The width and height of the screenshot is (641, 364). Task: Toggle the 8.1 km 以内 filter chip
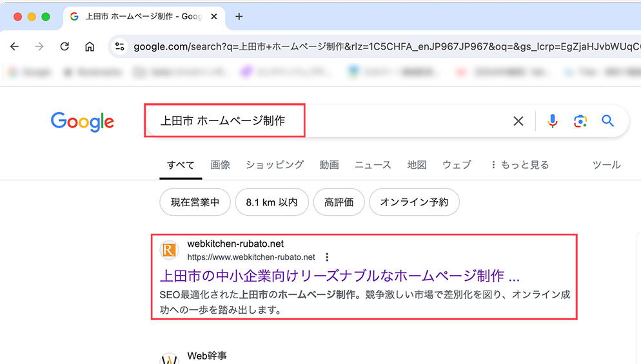pos(272,202)
